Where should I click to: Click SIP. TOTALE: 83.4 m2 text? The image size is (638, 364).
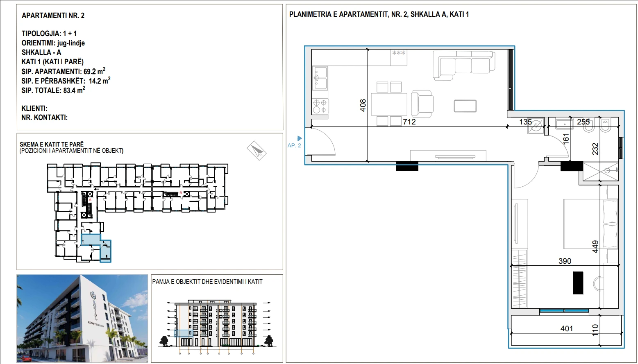pyautogui.click(x=53, y=90)
